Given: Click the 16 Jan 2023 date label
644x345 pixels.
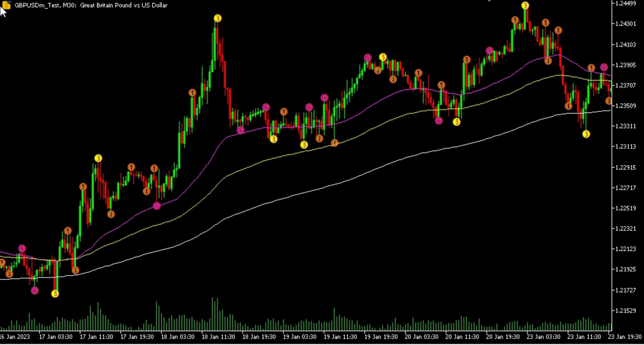Looking at the screenshot, I should click(x=14, y=337).
